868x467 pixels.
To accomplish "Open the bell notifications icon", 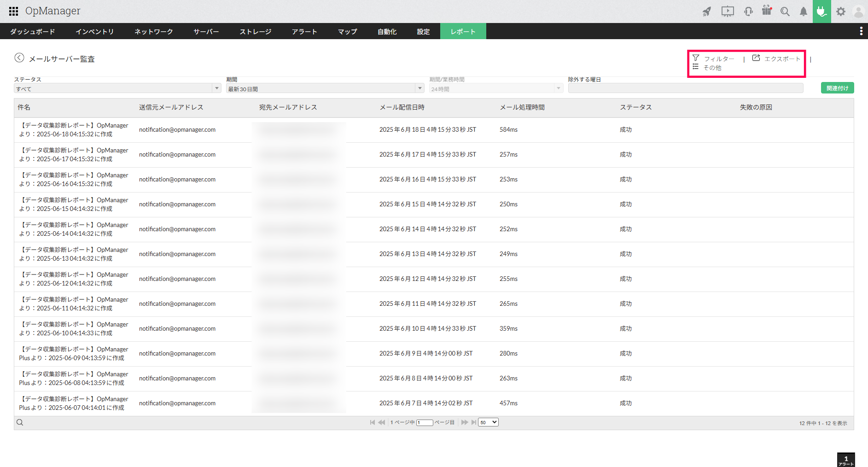I will [x=804, y=12].
